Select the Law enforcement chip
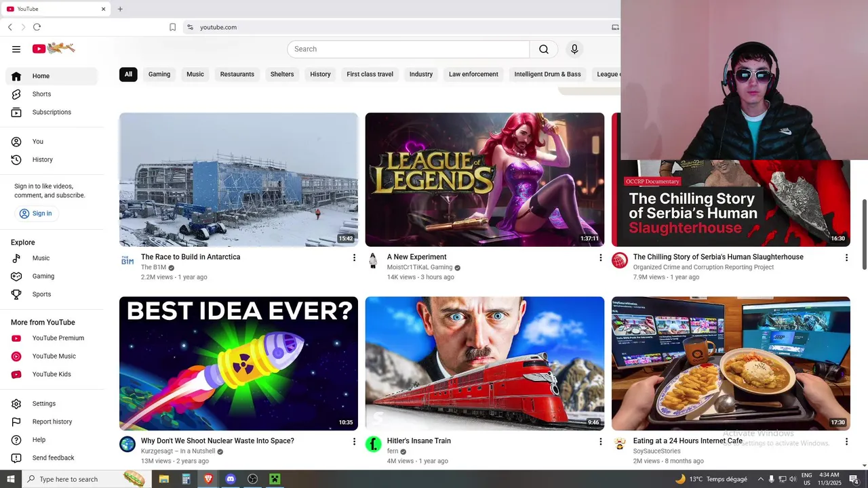The image size is (868, 488). (x=473, y=74)
